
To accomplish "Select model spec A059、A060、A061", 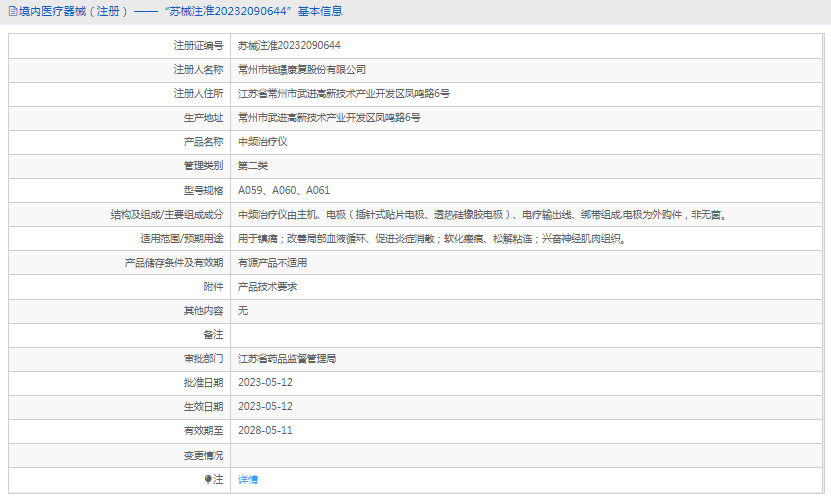I will (284, 190).
